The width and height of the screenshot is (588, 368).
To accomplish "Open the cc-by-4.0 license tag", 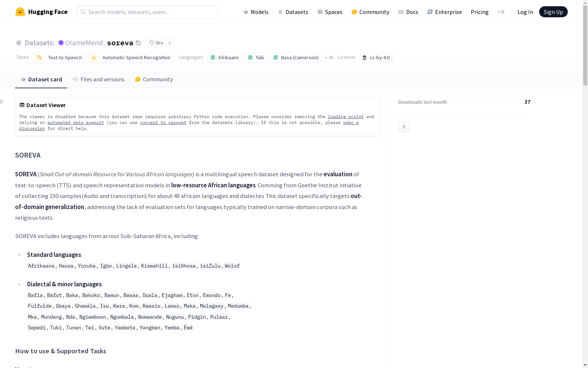I will click(376, 57).
